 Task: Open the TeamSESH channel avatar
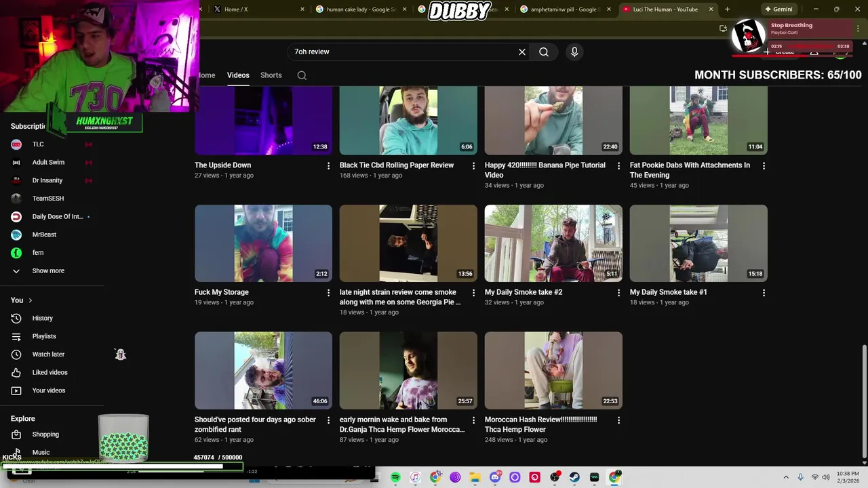coord(16,199)
